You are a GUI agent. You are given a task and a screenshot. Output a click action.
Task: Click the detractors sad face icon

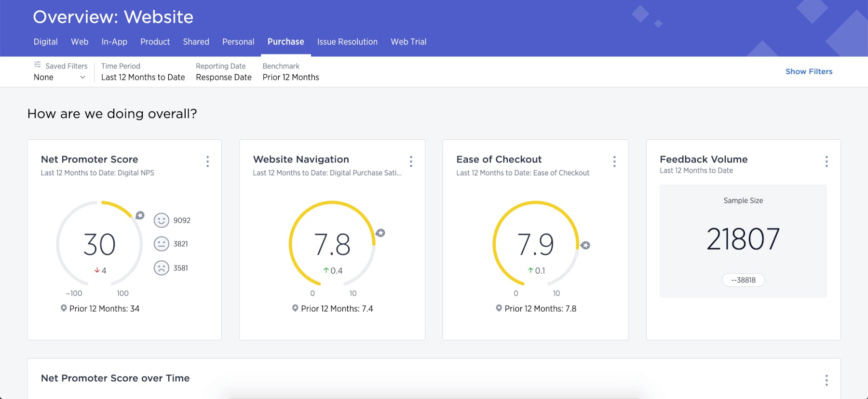162,267
